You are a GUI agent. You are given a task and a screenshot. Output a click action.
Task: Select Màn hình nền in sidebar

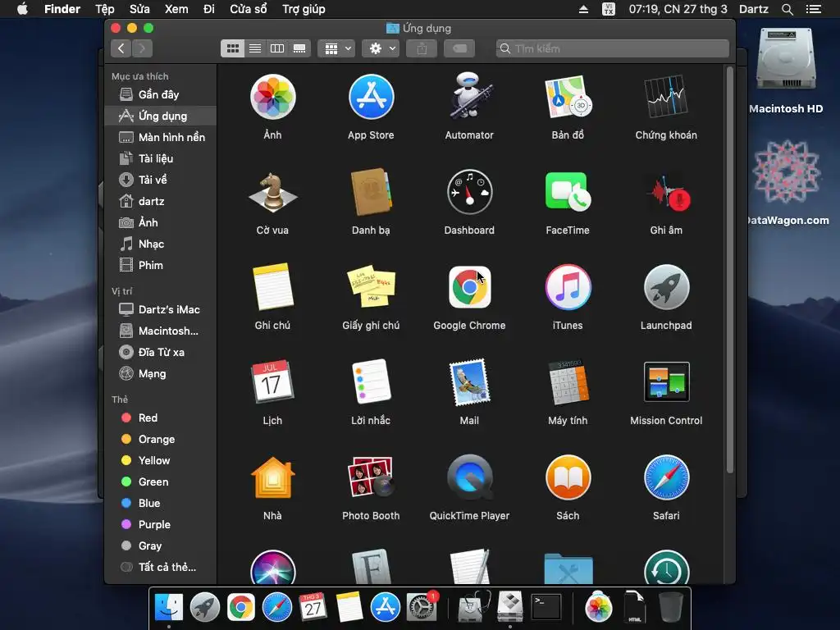(161, 137)
